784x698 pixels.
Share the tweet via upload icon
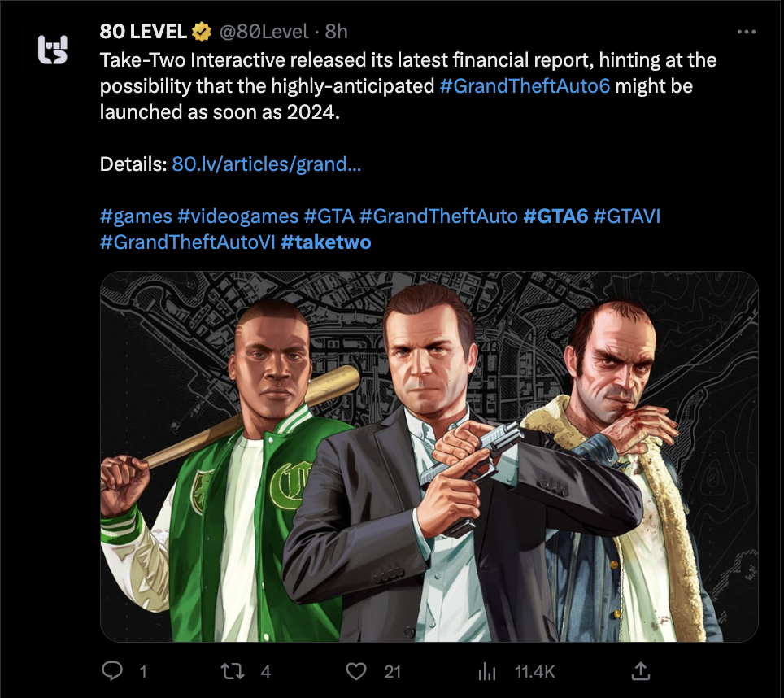click(640, 671)
